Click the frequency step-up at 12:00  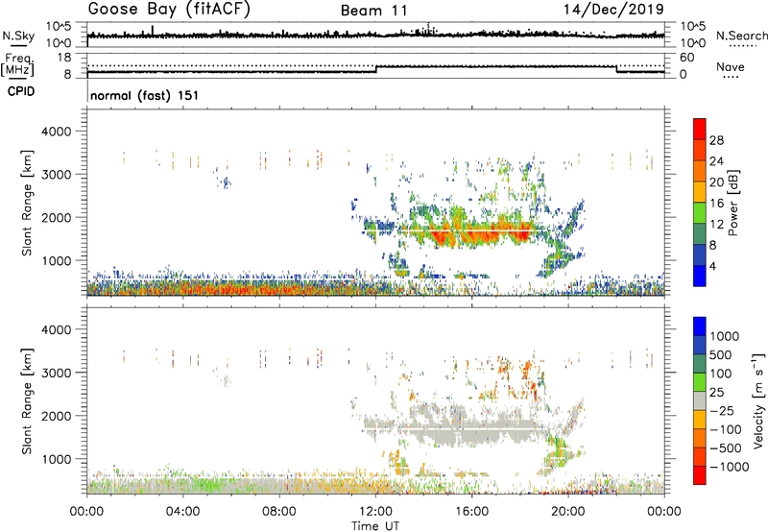pos(376,69)
